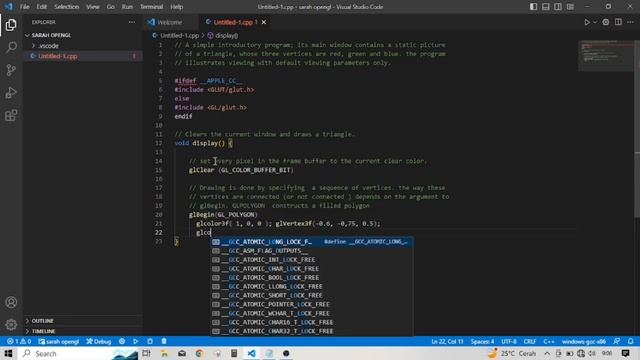Change line endings via CRLF
Viewport: 640px width, 360px height.
(529, 341)
